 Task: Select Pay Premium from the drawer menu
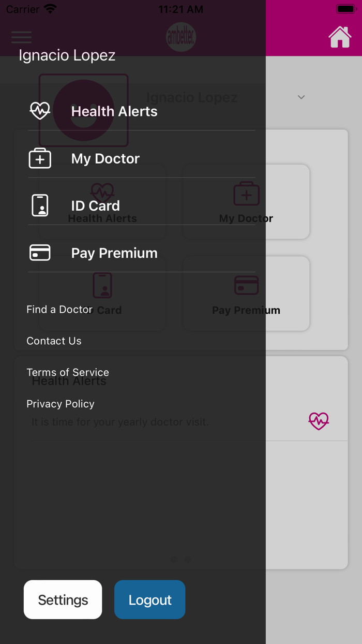coord(114,253)
